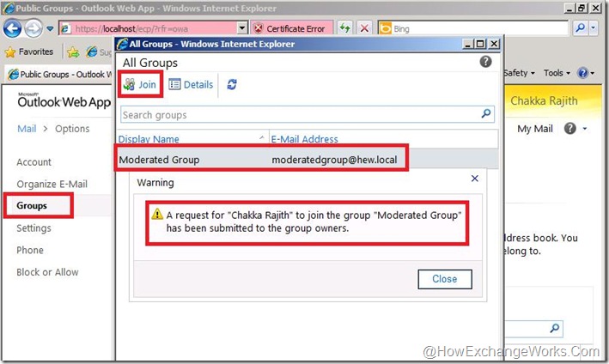Select Groups in the Options sidebar
Viewport: 609px width, 364px height.
coord(32,206)
